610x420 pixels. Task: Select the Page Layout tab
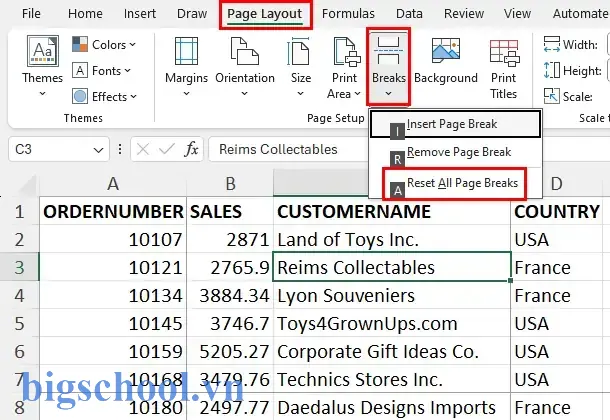click(265, 14)
